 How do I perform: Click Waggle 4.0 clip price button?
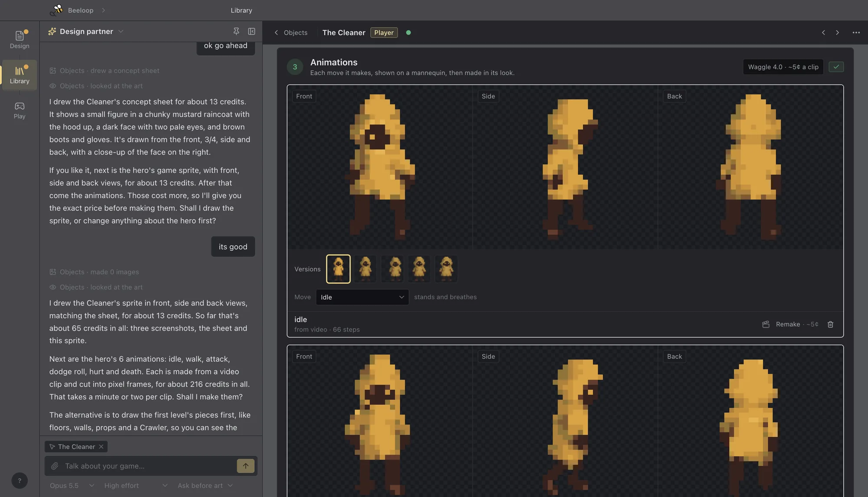tap(783, 67)
